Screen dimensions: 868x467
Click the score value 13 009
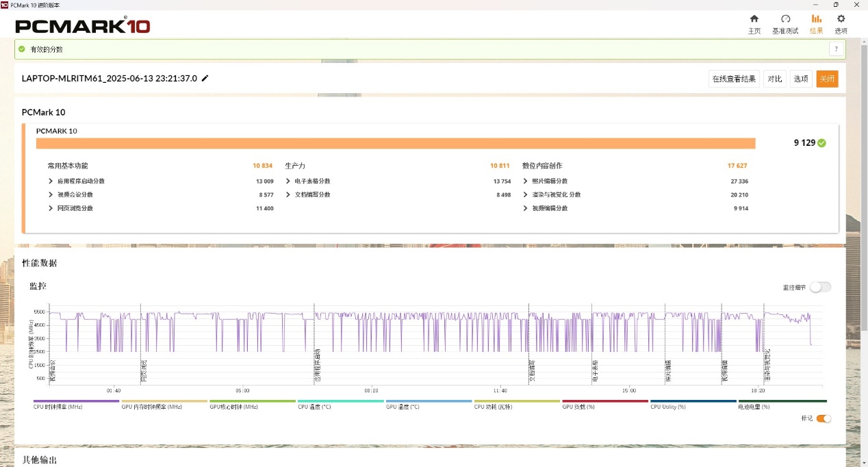[265, 181]
